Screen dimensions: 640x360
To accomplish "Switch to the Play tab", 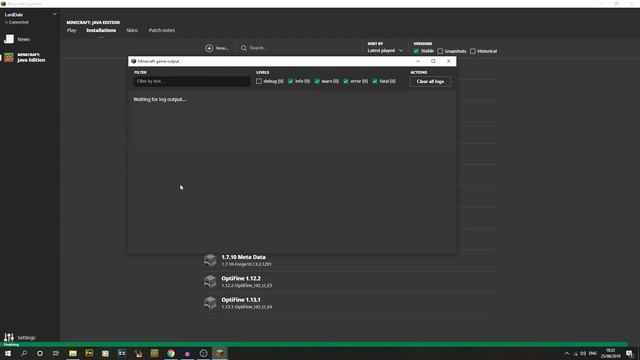I will (x=71, y=30).
